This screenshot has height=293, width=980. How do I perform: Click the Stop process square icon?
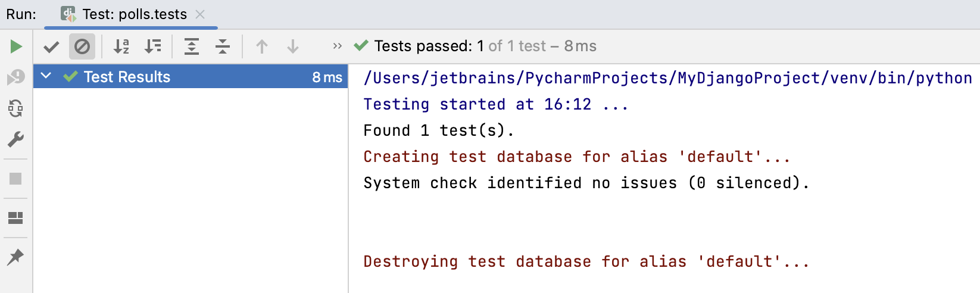point(16,179)
